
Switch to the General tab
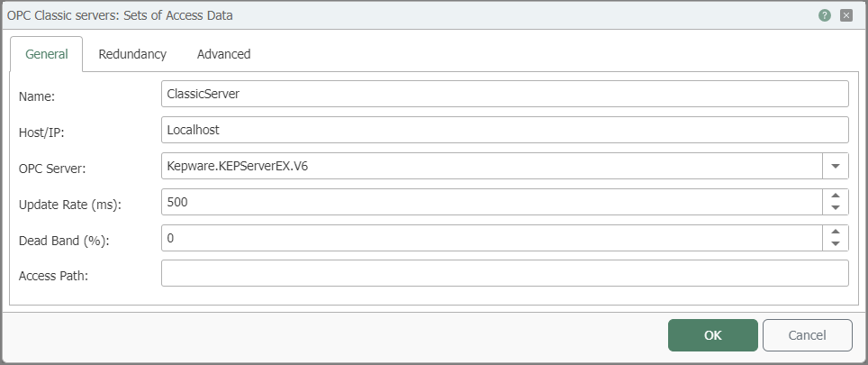[47, 54]
